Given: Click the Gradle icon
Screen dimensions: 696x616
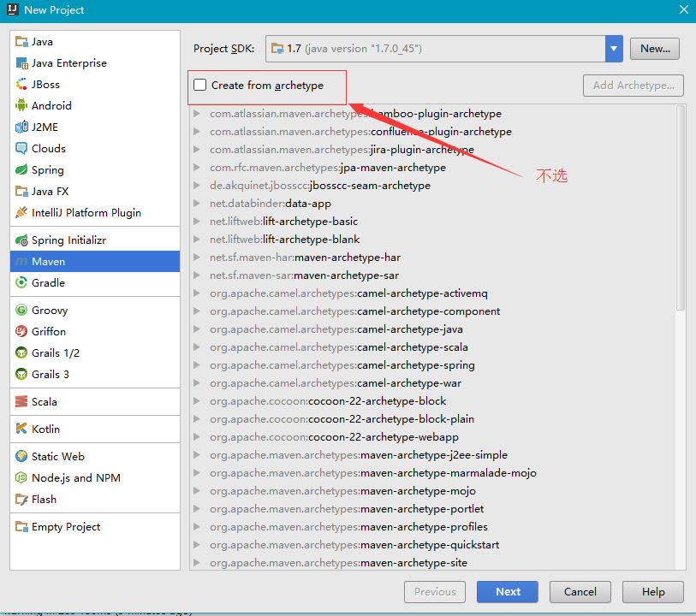Looking at the screenshot, I should coord(21,282).
